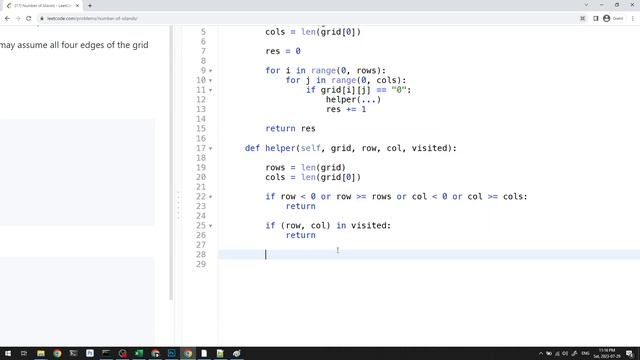Open the browser side panel
The image size is (640, 360).
coord(596,18)
